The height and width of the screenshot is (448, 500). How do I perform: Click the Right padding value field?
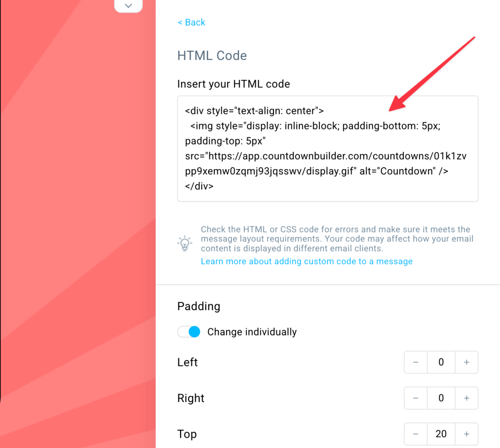441,398
